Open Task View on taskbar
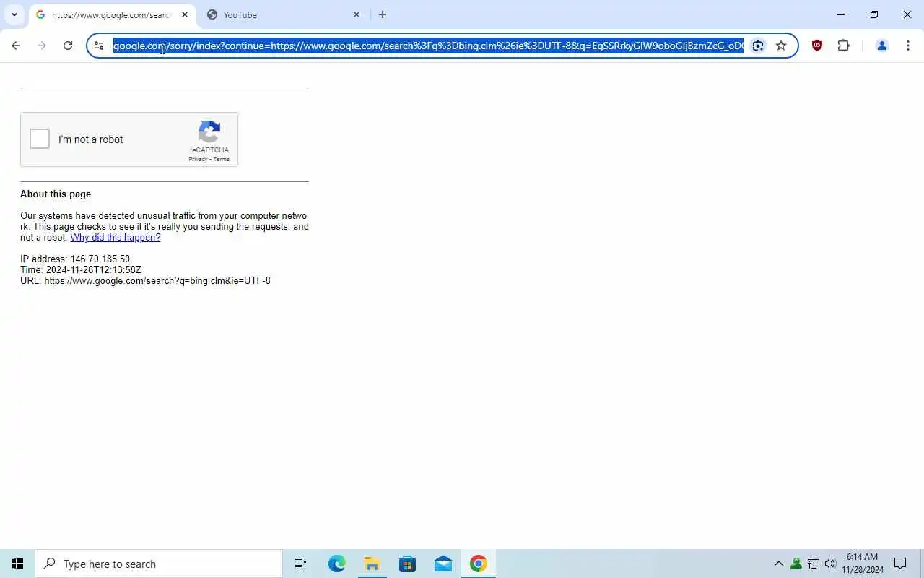 pyautogui.click(x=300, y=564)
